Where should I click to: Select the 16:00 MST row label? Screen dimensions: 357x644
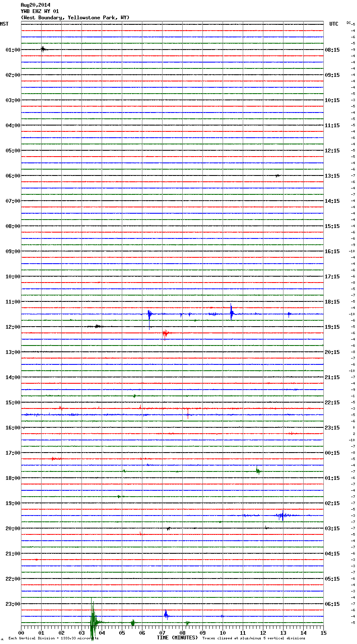13,428
